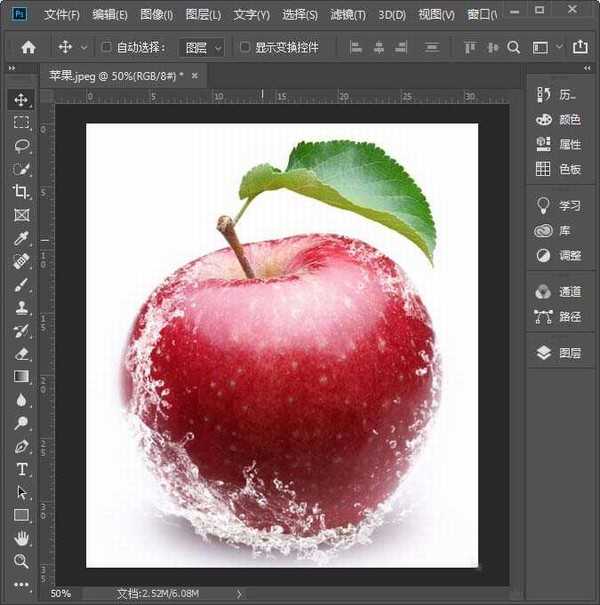Open the 图层 panel on the right

(x=558, y=353)
